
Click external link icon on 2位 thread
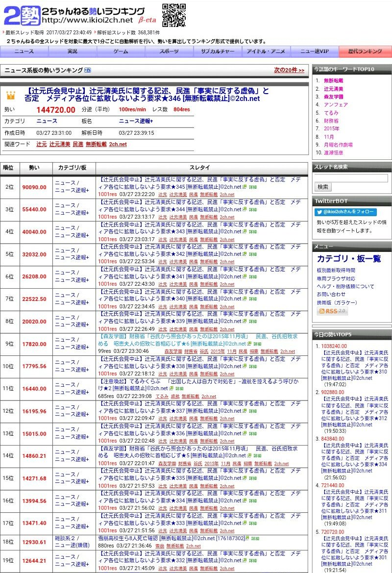pos(245,187)
